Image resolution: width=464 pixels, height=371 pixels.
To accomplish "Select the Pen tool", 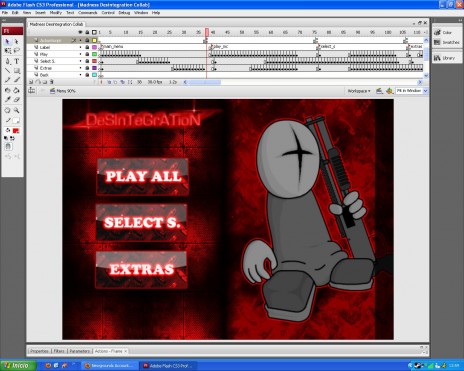I will (x=8, y=61).
